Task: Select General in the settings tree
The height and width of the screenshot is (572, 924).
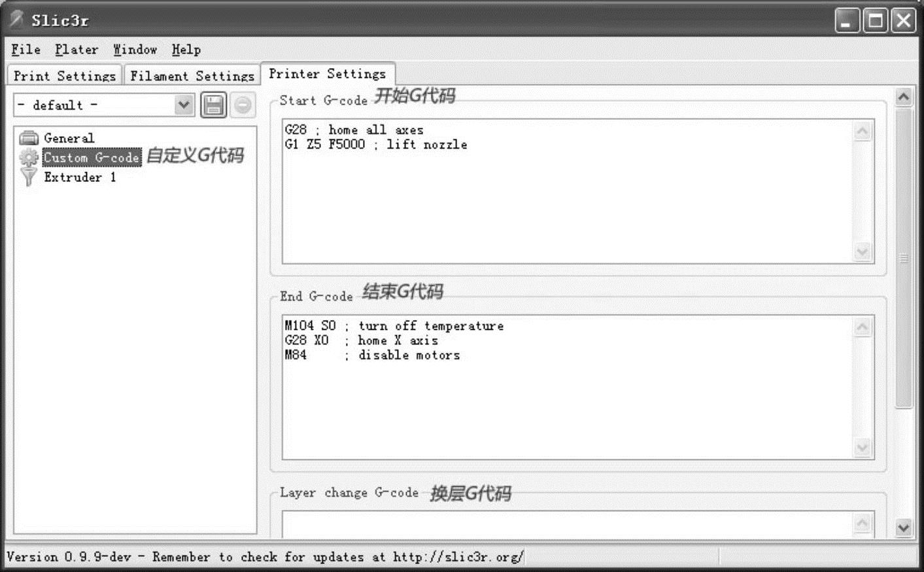Action: pyautogui.click(x=69, y=138)
